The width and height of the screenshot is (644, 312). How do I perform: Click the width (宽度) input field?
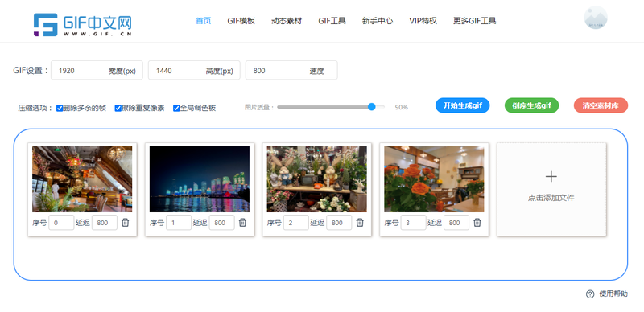click(x=97, y=70)
